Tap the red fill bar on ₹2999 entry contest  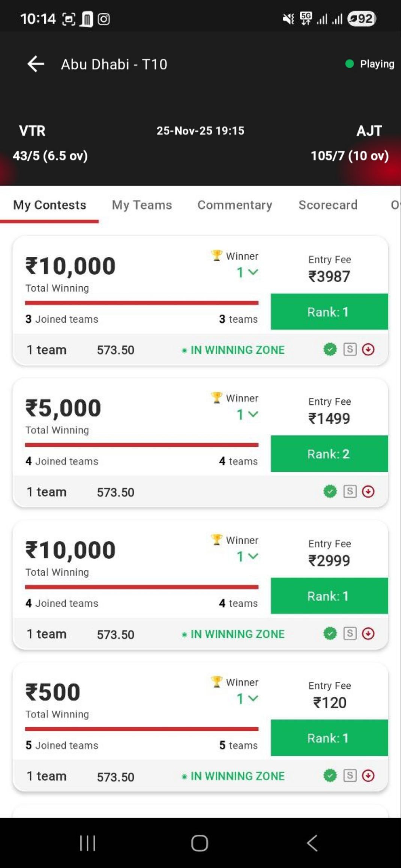[x=141, y=587]
